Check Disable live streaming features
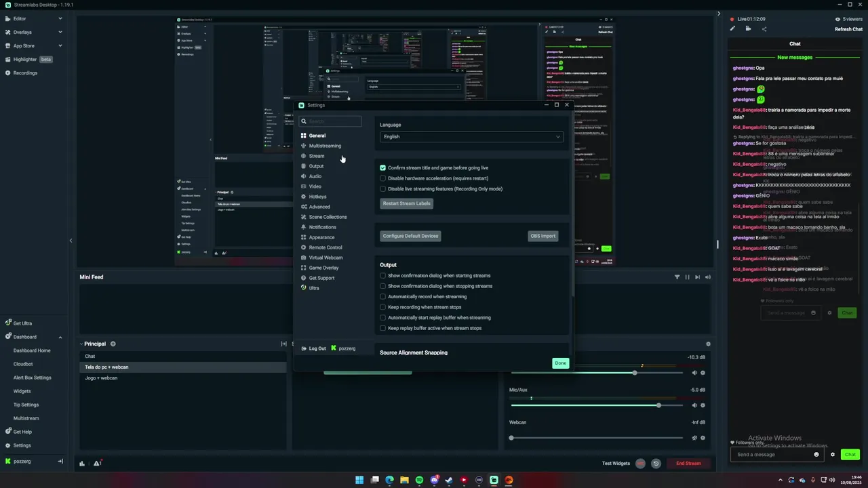 pos(382,189)
